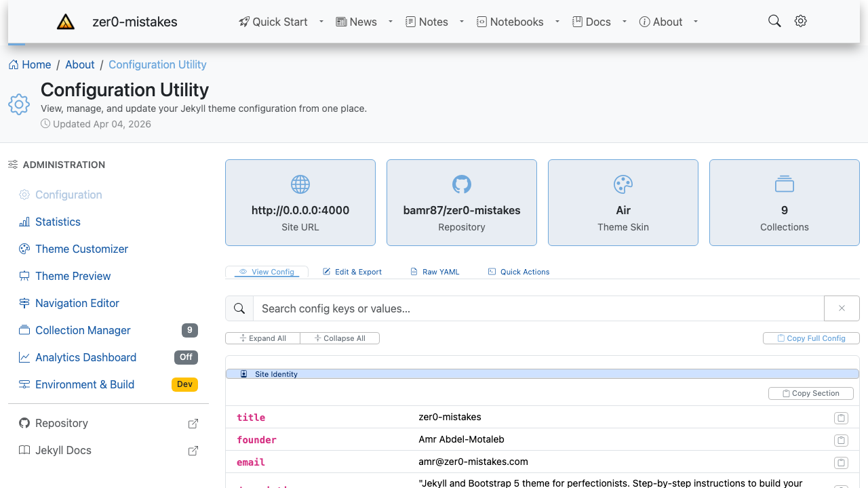Select the View Config tab
The height and width of the screenshot is (488, 868).
(267, 272)
